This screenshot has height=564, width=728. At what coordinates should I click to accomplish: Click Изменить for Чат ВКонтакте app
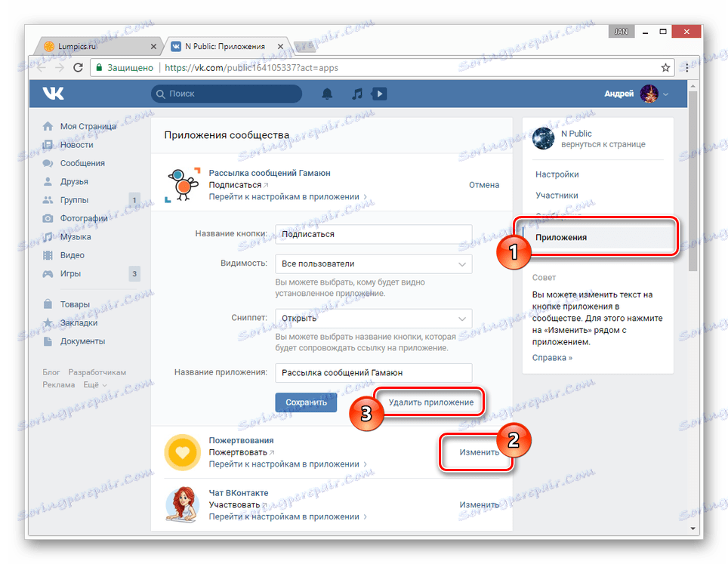(x=479, y=504)
